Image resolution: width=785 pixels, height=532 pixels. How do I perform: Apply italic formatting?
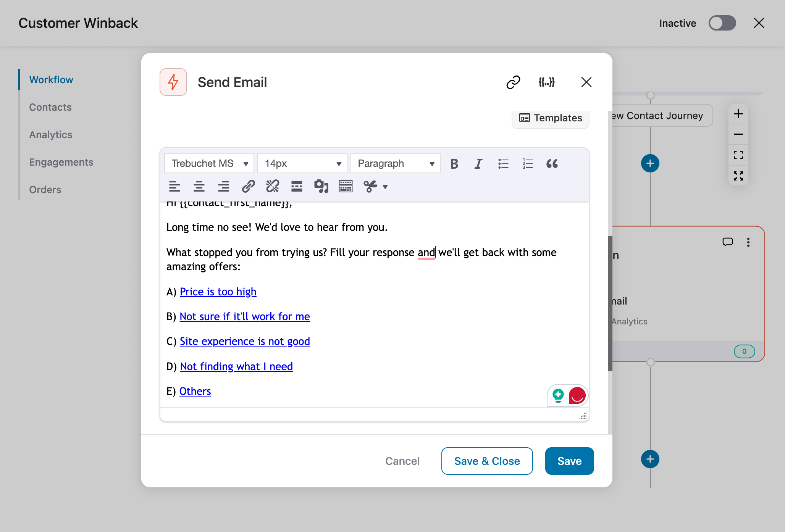tap(478, 164)
